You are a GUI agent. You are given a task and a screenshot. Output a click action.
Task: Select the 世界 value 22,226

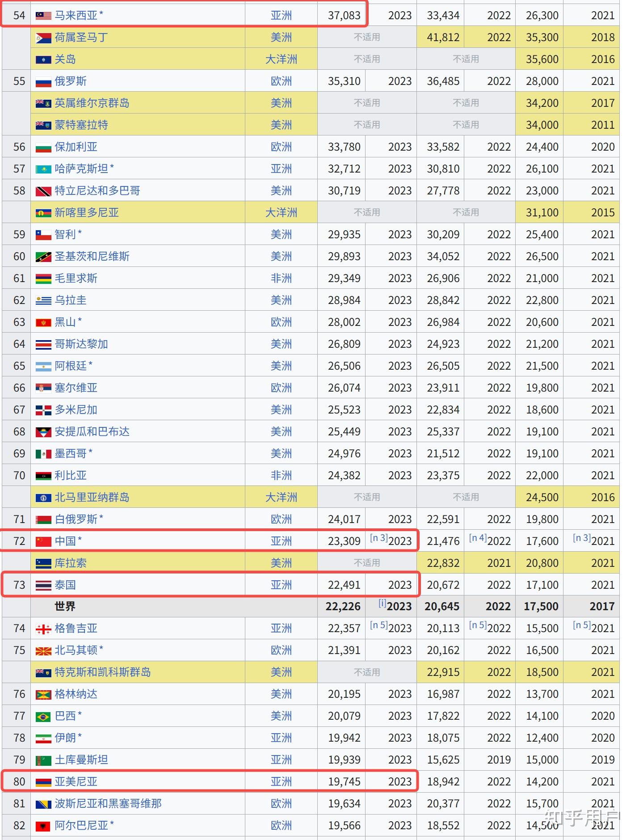pos(343,607)
